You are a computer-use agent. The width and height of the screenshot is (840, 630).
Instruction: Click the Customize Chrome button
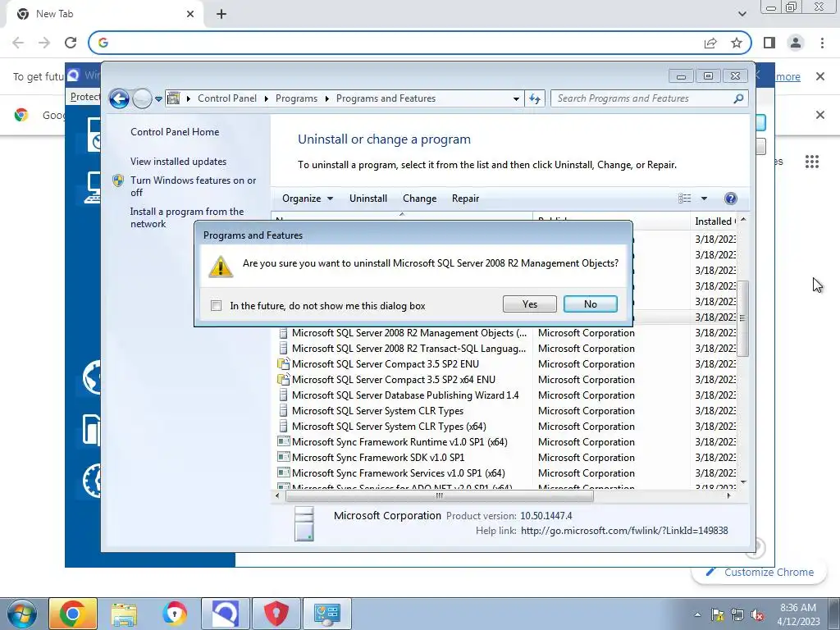click(760, 572)
